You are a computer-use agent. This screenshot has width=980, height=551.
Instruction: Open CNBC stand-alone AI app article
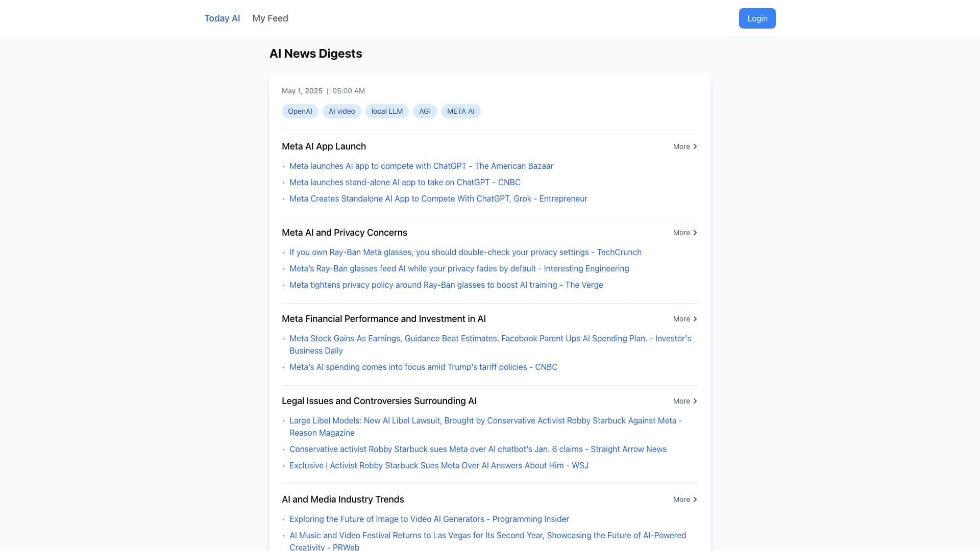(405, 182)
